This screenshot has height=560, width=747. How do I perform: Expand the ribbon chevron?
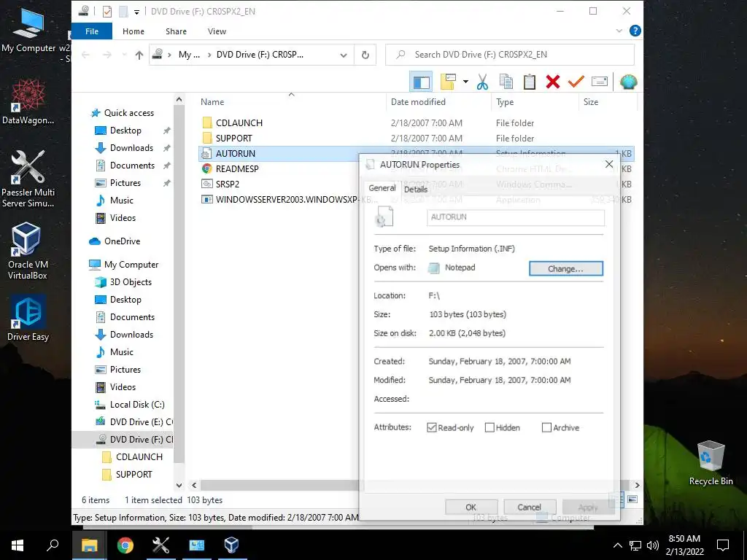[619, 31]
